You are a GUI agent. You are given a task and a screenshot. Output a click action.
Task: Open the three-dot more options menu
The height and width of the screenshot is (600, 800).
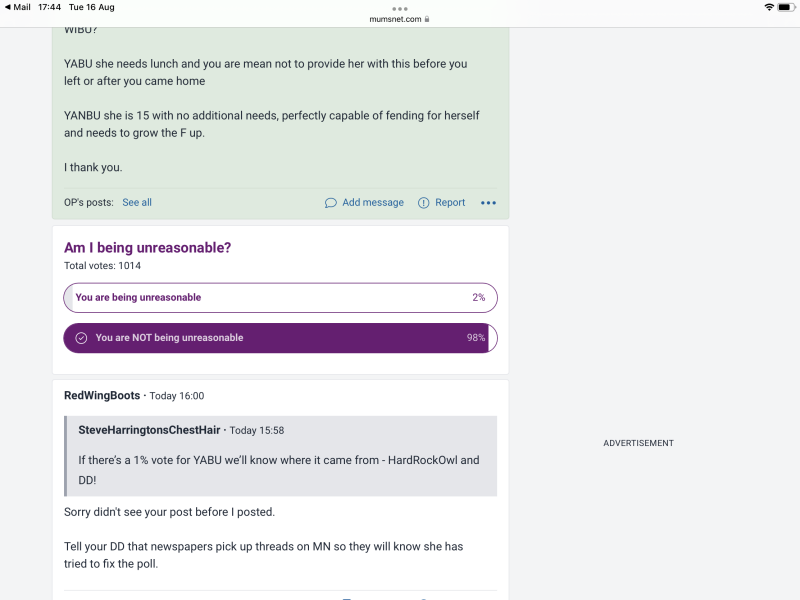[x=488, y=203]
